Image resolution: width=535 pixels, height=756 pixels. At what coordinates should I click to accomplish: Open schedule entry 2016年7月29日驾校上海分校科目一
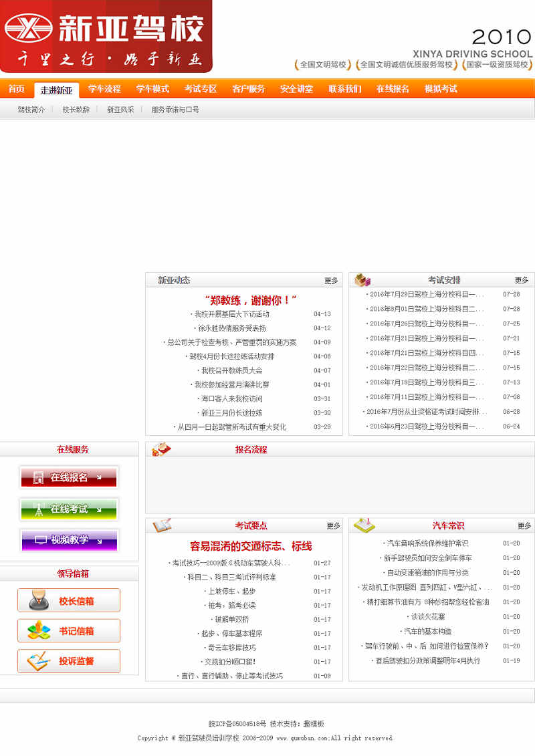[427, 294]
